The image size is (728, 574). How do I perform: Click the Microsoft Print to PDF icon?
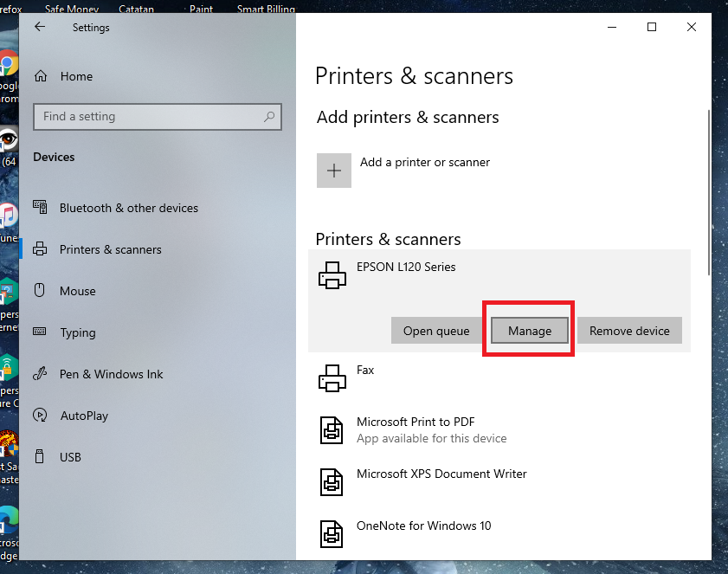click(333, 429)
